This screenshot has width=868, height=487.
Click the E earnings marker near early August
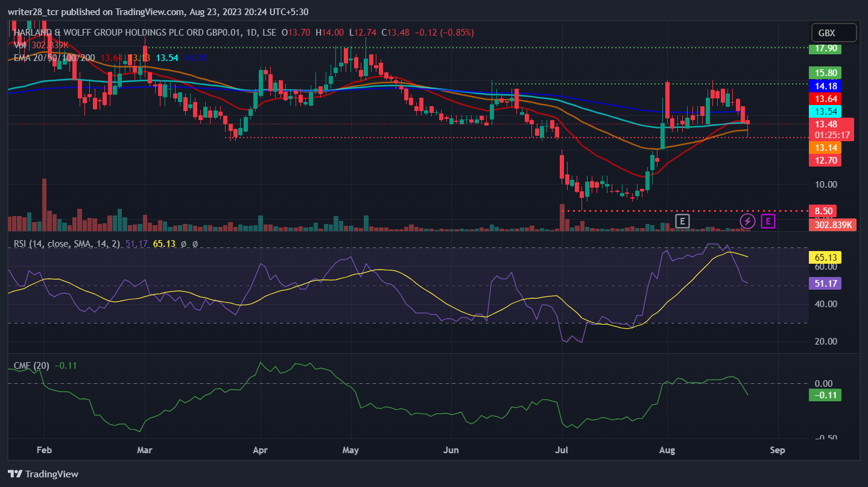tap(682, 221)
